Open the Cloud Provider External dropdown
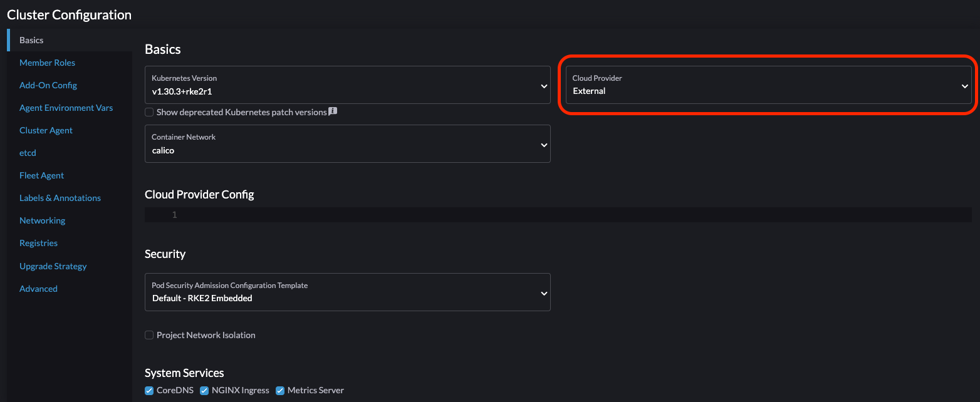This screenshot has width=980, height=402. pos(764,85)
